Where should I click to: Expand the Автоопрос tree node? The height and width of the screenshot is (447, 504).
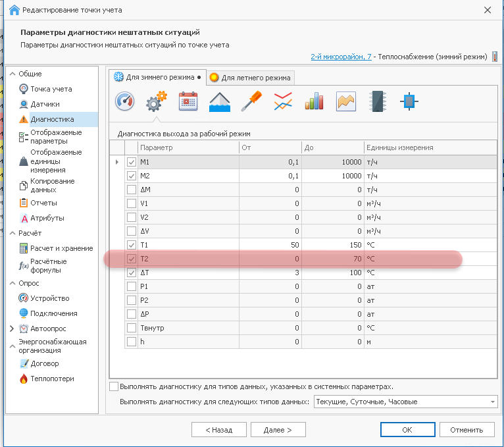tap(12, 329)
